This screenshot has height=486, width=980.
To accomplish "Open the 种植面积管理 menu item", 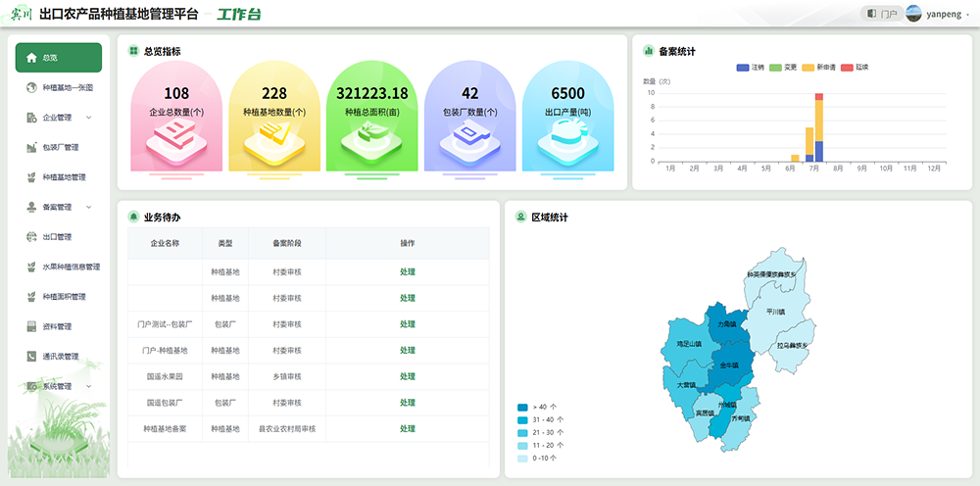I will point(64,297).
